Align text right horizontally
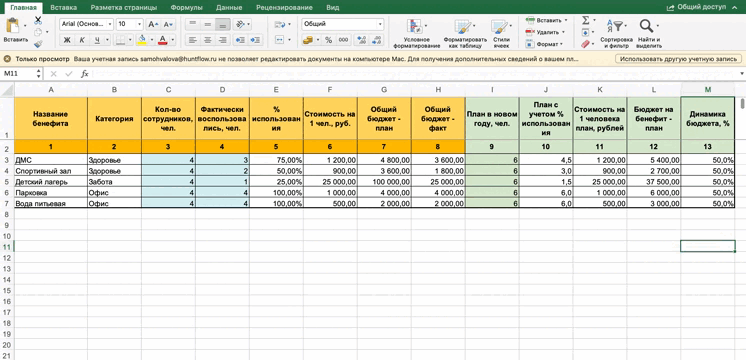This screenshot has height=360, width=746. (223, 40)
